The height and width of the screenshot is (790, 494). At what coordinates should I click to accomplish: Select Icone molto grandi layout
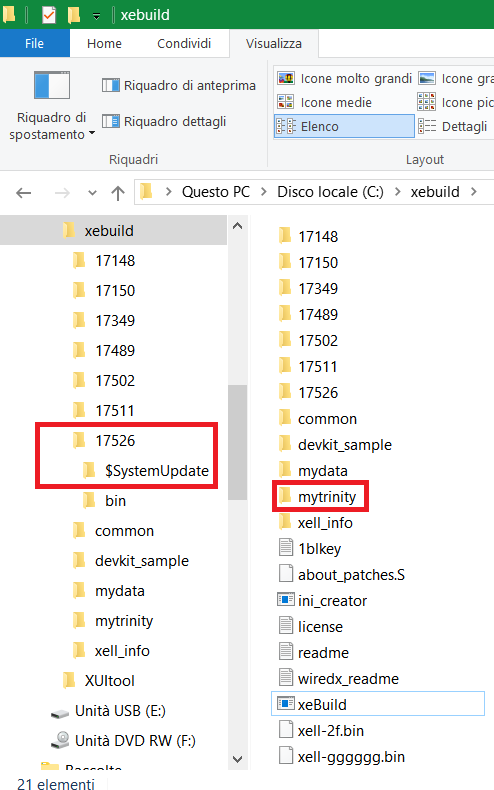(345, 79)
